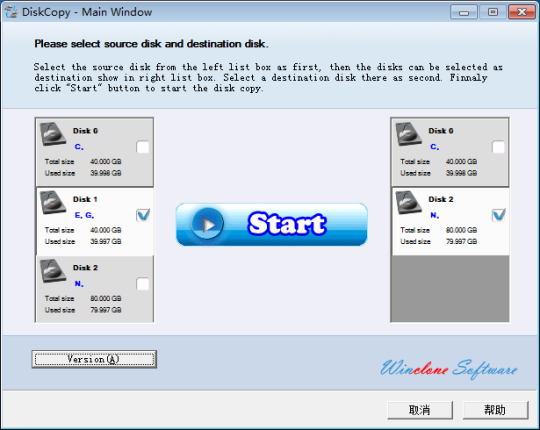Maximize the DiskCopy window

pos(493,12)
